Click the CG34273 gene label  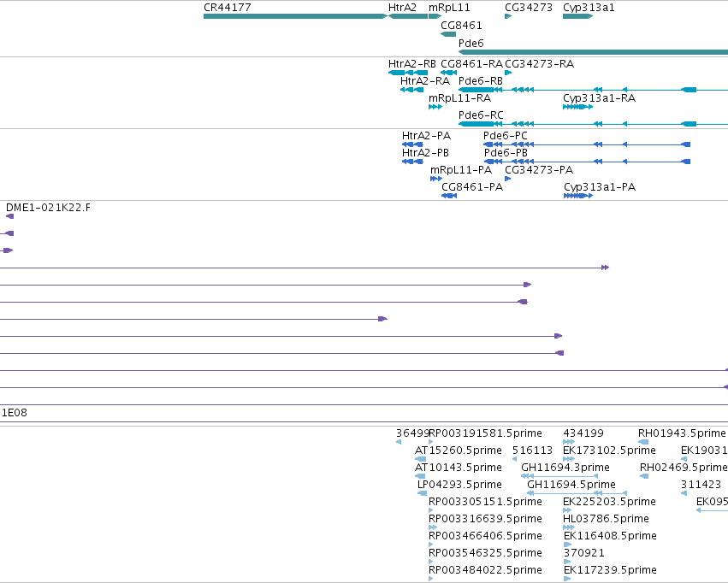click(529, 8)
